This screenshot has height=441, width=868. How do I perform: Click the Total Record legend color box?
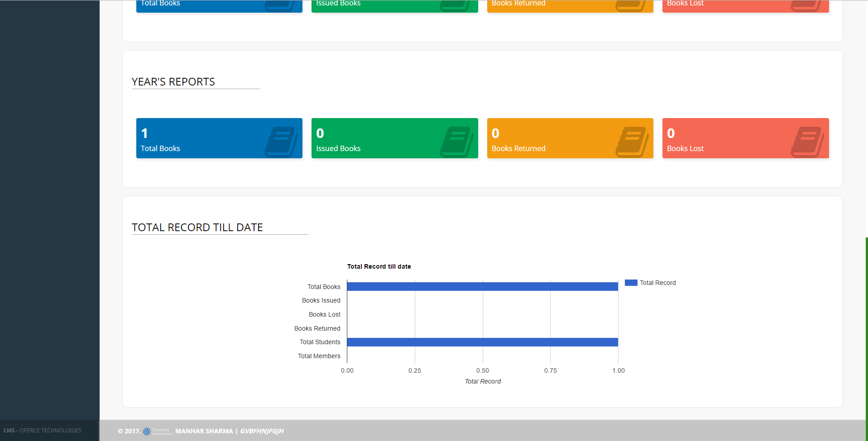click(630, 282)
